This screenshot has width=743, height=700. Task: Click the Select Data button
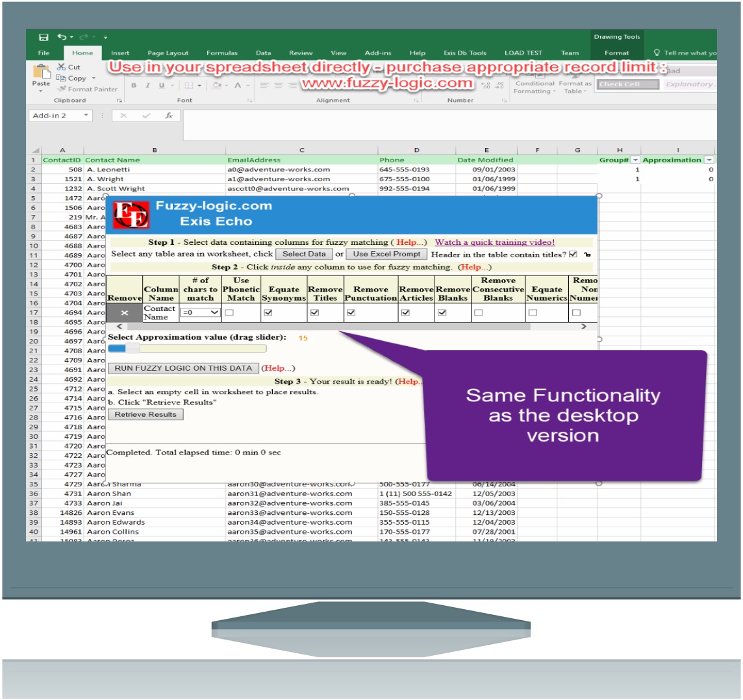[304, 254]
